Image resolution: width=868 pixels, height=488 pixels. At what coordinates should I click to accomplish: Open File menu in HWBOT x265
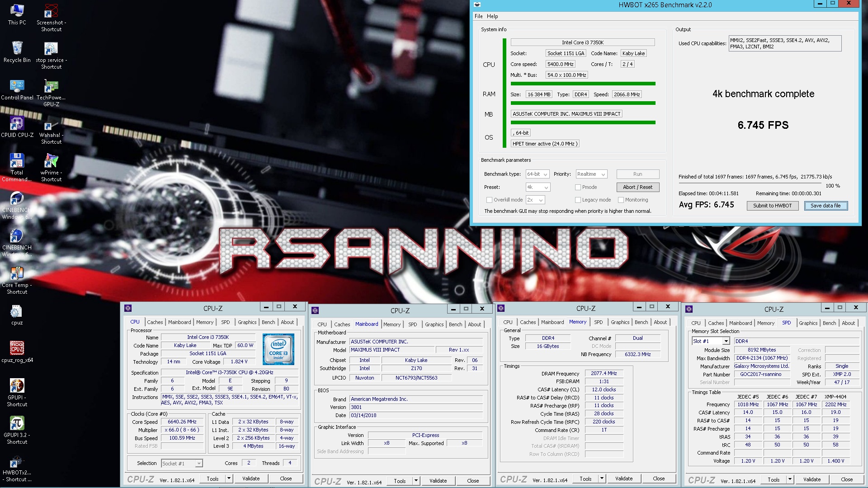click(478, 16)
